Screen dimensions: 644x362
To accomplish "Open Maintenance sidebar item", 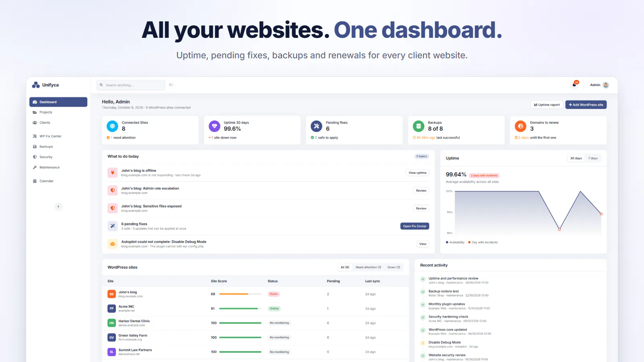I will click(x=58, y=167).
